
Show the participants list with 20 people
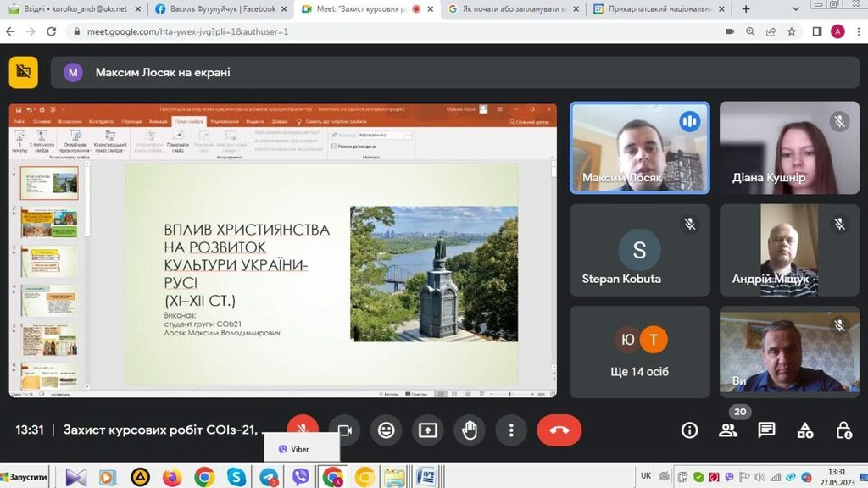coord(728,430)
